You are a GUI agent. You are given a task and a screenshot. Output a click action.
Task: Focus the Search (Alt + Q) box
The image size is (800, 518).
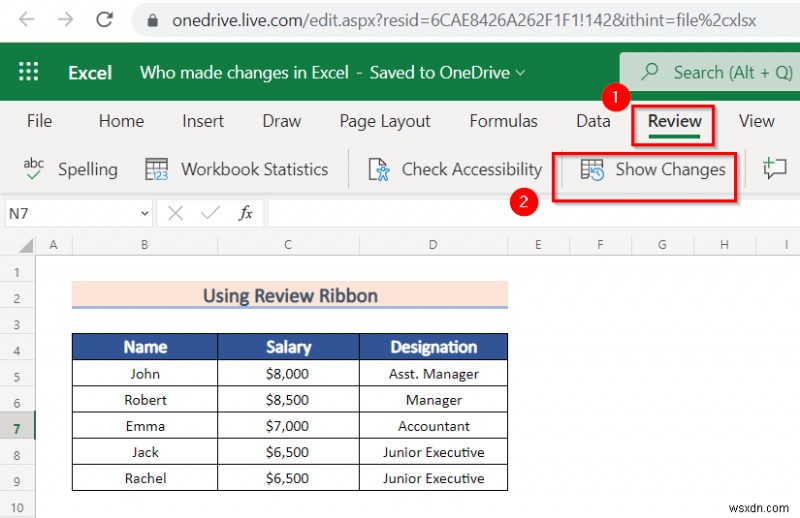point(710,72)
